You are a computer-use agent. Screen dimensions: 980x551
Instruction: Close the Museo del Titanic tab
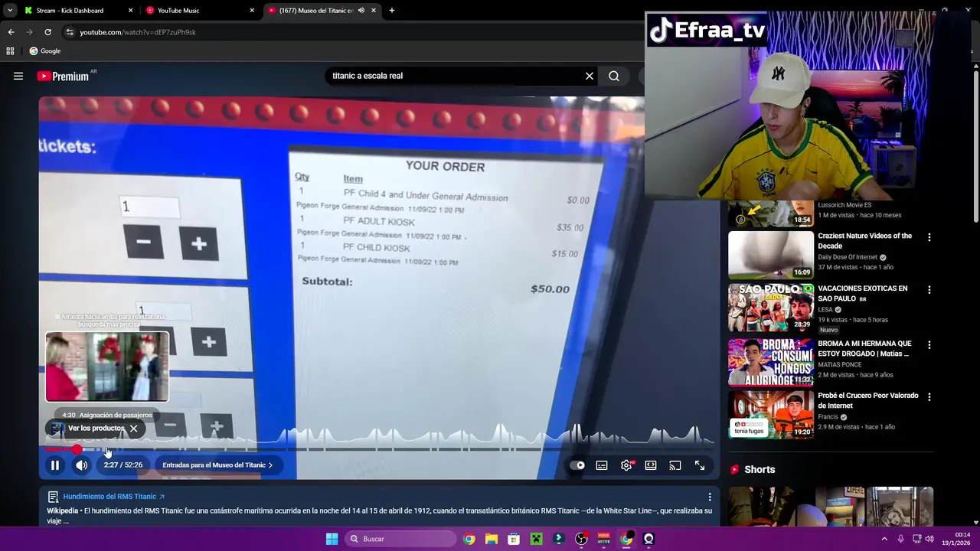[x=374, y=11]
